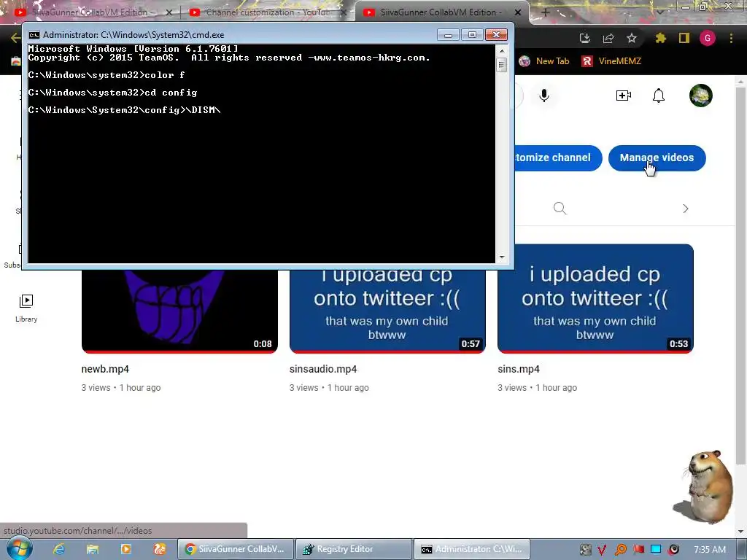Click the YouTube Create video icon

point(624,96)
